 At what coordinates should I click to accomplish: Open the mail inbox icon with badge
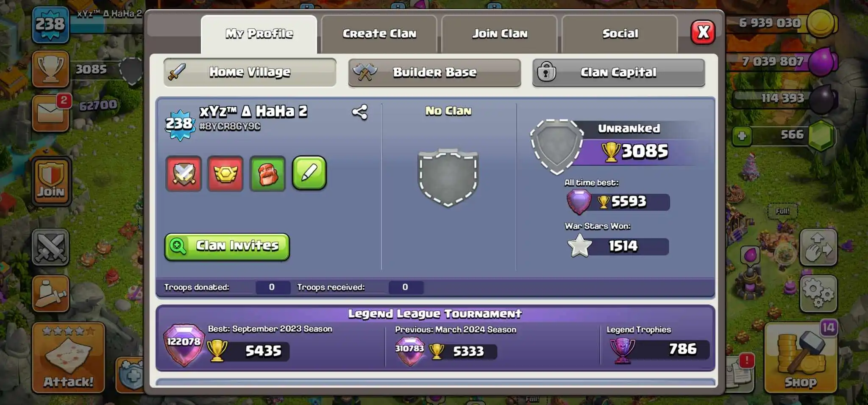50,113
